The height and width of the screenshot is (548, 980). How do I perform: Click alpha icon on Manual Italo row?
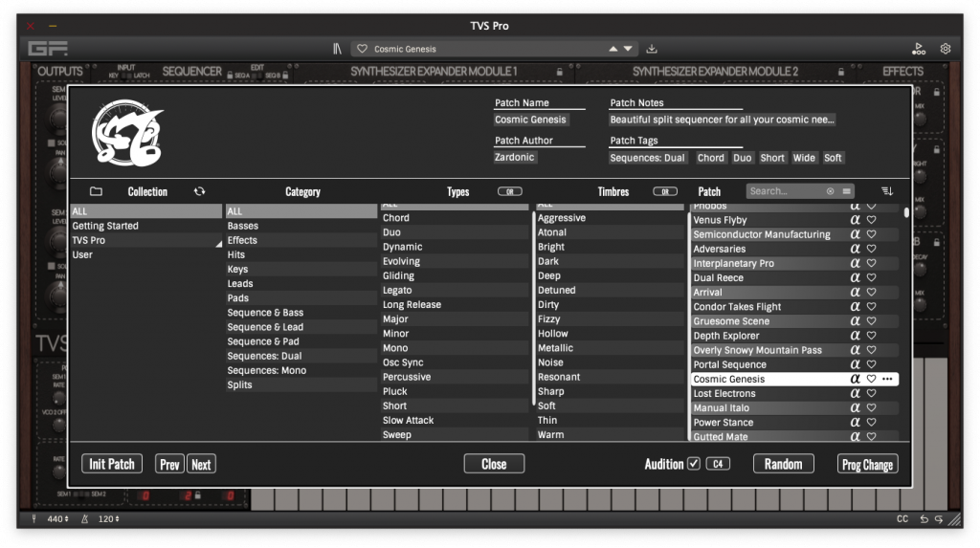point(855,407)
